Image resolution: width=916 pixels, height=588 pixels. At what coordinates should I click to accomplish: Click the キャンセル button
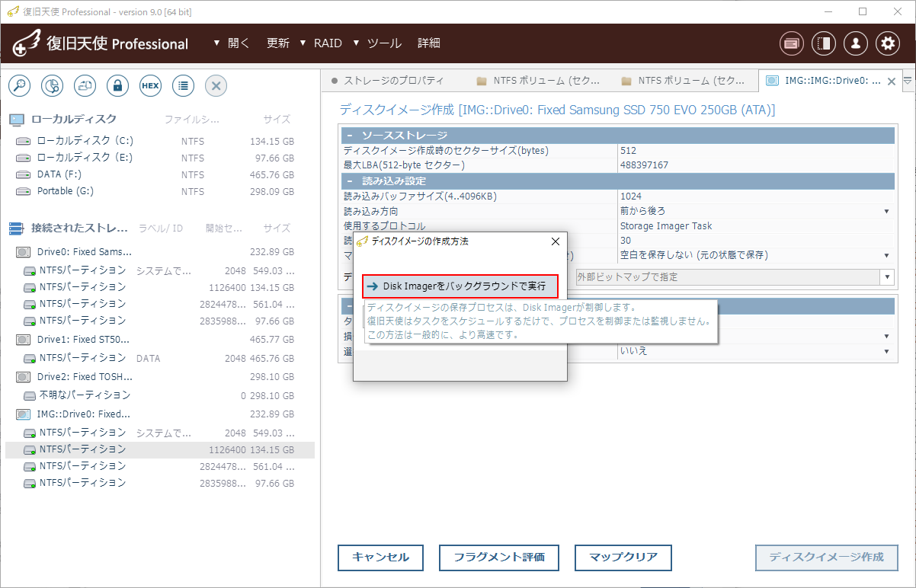click(x=380, y=558)
